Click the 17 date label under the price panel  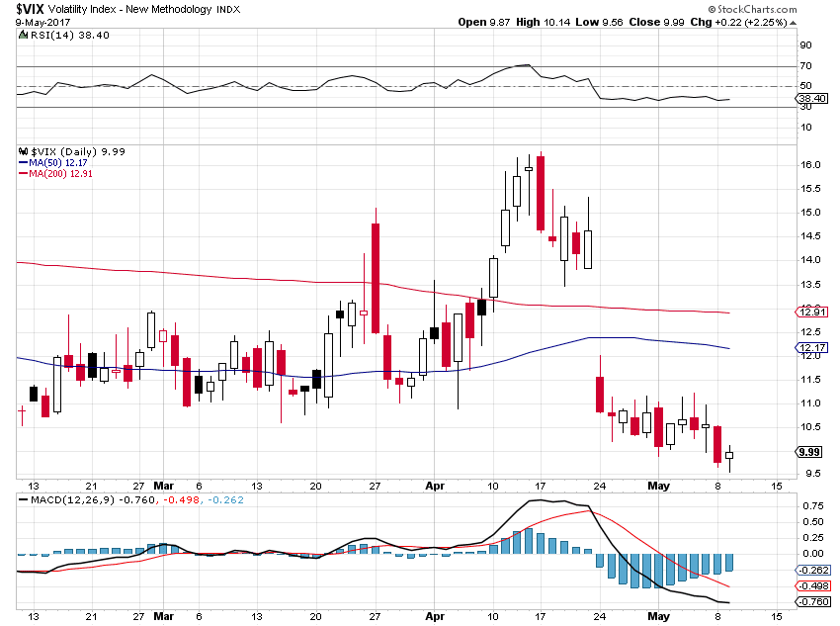click(540, 487)
